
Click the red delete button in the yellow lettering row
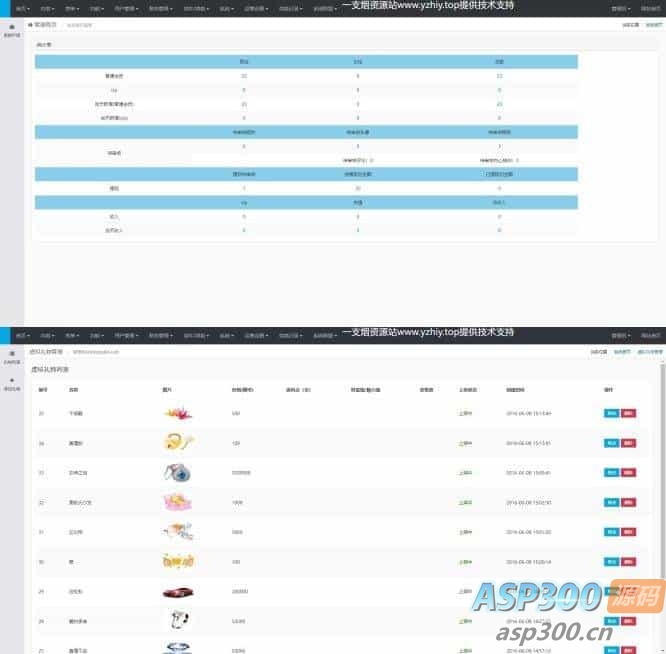tap(628, 562)
